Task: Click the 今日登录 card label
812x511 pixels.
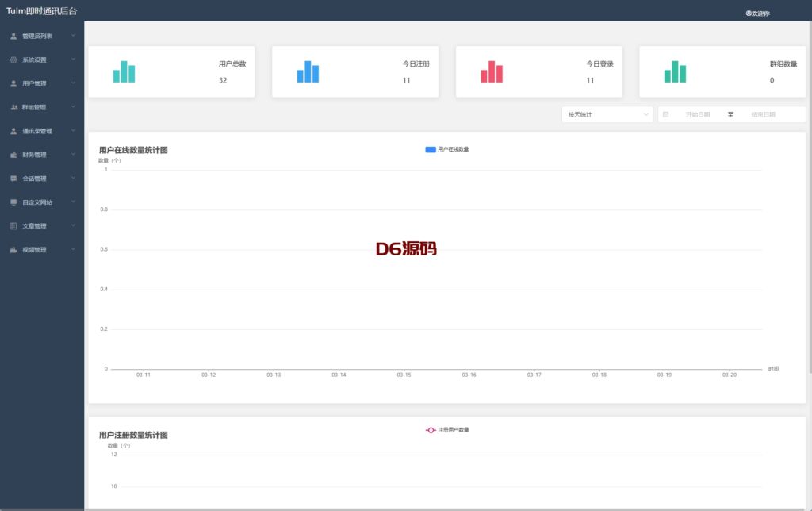Action: tap(599, 63)
